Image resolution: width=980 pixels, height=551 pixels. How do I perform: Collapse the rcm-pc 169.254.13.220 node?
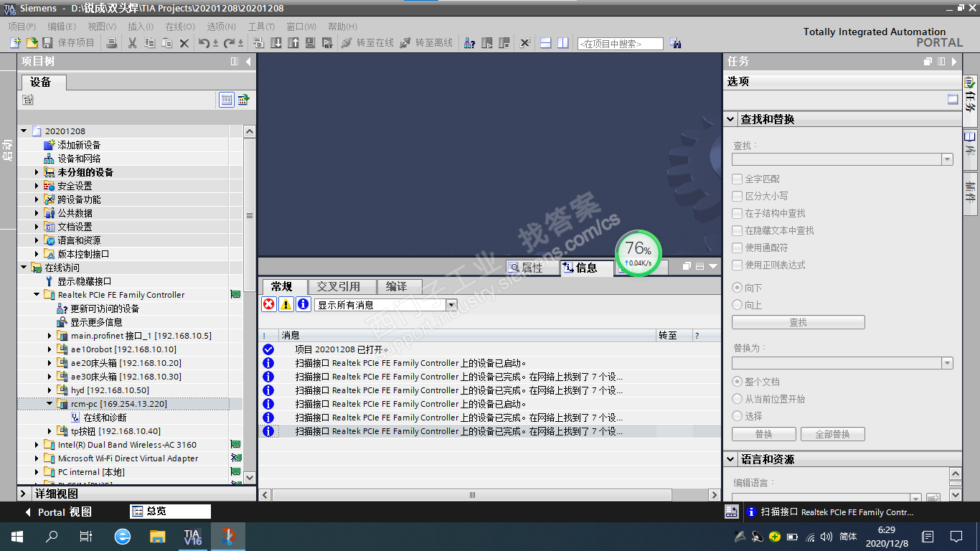50,404
